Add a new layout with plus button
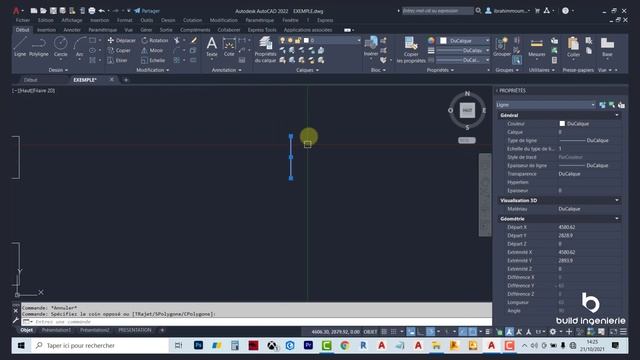640x360 pixels. pyautogui.click(x=162, y=330)
